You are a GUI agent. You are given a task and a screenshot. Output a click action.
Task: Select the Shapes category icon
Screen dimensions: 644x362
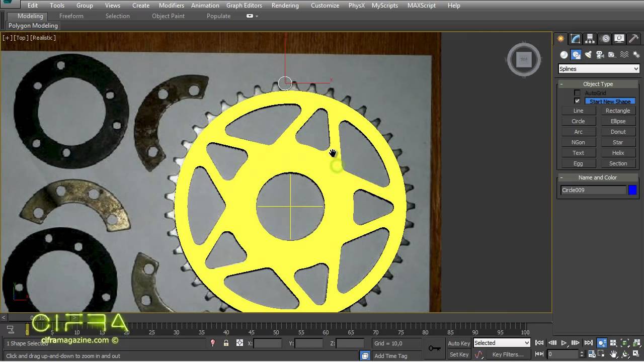[576, 55]
